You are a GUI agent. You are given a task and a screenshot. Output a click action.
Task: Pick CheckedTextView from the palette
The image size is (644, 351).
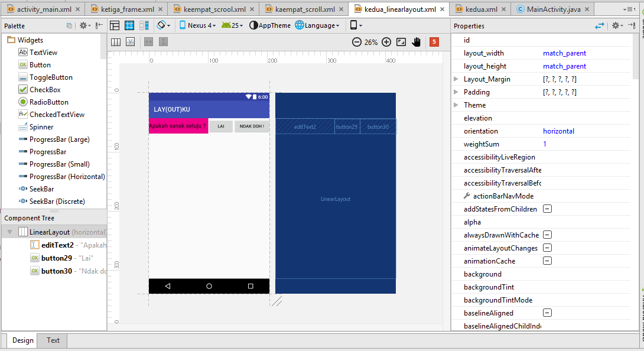click(51, 114)
